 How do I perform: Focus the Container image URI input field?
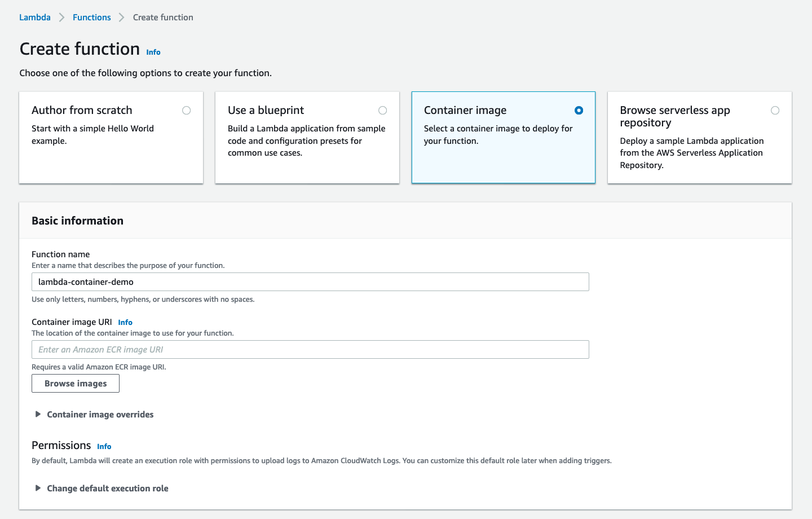[310, 350]
